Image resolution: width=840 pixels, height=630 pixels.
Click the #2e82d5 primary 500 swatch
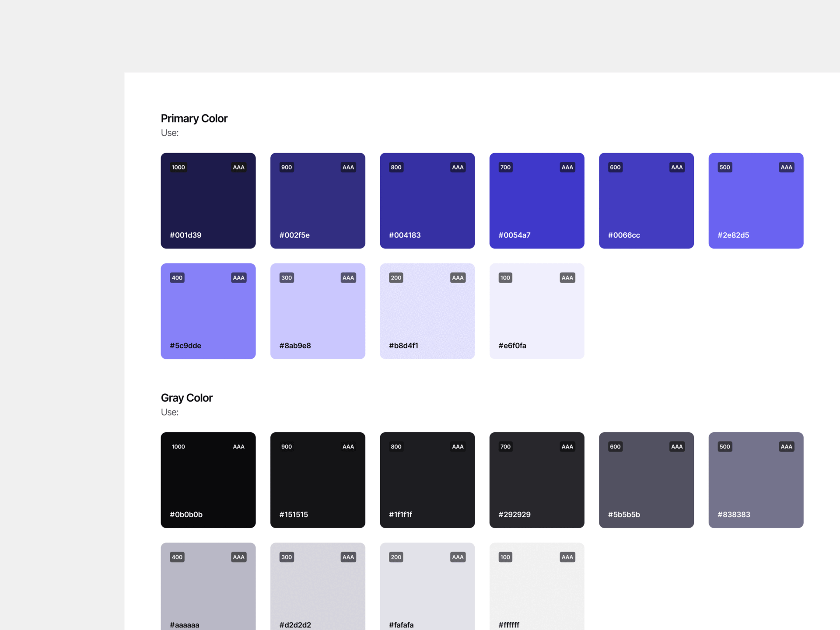tap(756, 200)
